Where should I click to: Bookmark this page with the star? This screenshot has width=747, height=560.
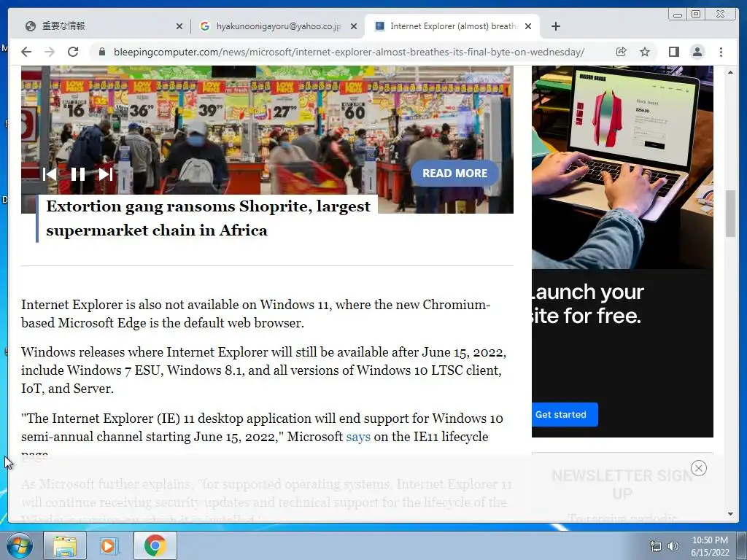tap(645, 52)
